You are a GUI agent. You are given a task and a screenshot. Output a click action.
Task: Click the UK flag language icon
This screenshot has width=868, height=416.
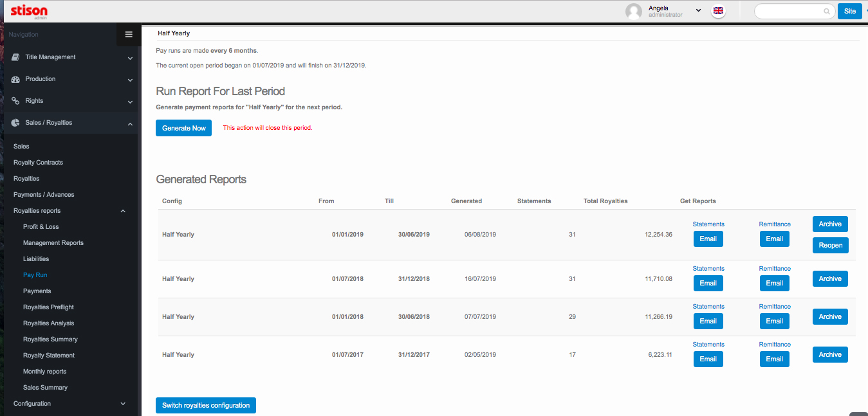coord(719,11)
